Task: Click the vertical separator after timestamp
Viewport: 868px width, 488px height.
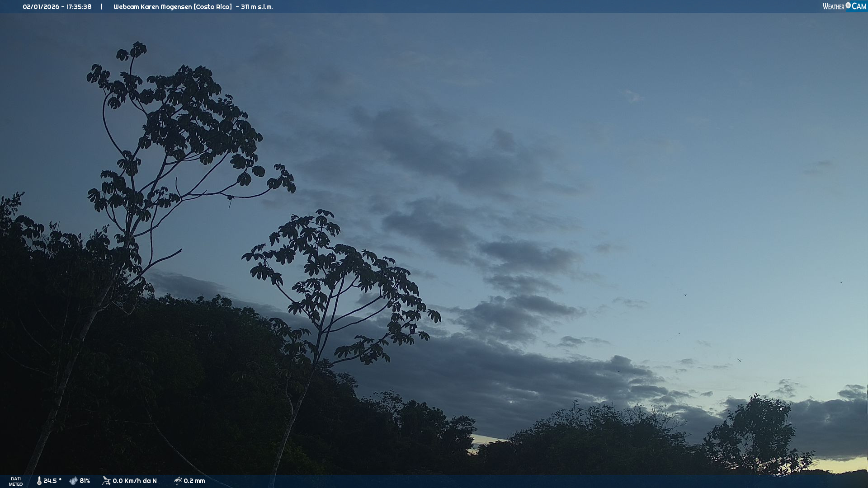Action: pos(102,7)
